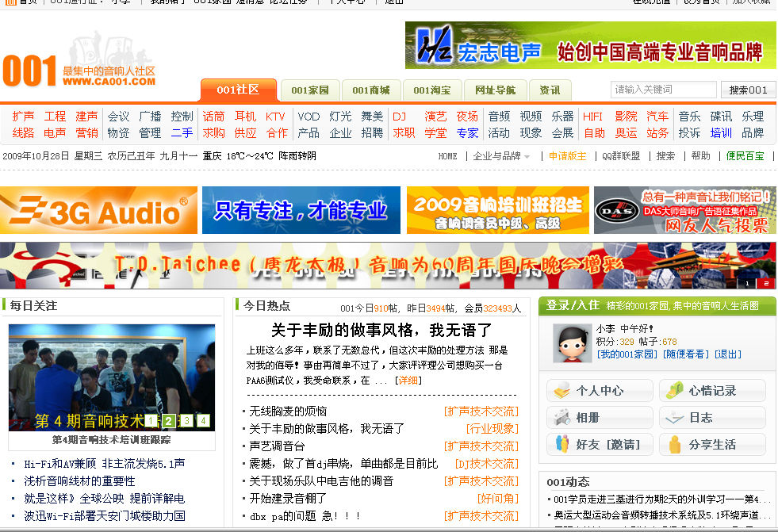Go to the 001商城 tab

pyautogui.click(x=371, y=90)
